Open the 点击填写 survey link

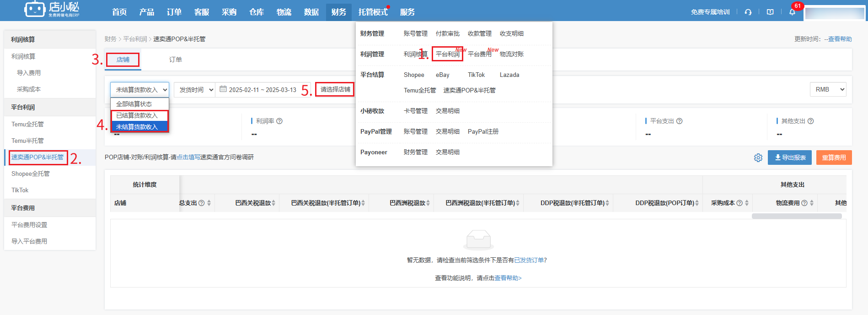tap(188, 157)
